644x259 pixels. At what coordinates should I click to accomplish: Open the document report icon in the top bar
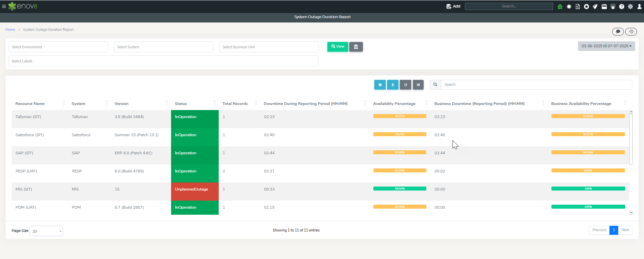click(x=578, y=6)
